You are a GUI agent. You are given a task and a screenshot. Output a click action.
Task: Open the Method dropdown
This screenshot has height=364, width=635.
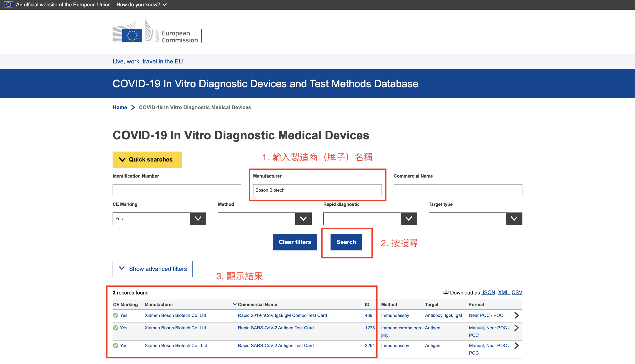click(303, 219)
